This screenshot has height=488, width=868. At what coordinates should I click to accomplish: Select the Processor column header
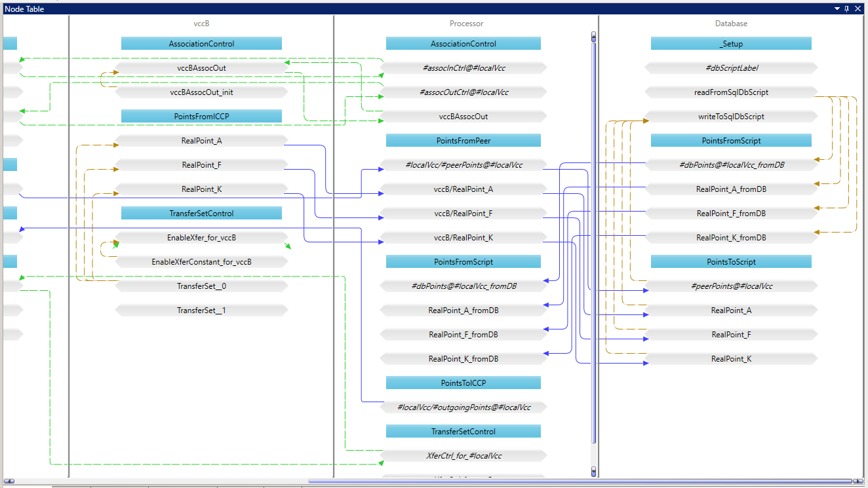point(466,23)
